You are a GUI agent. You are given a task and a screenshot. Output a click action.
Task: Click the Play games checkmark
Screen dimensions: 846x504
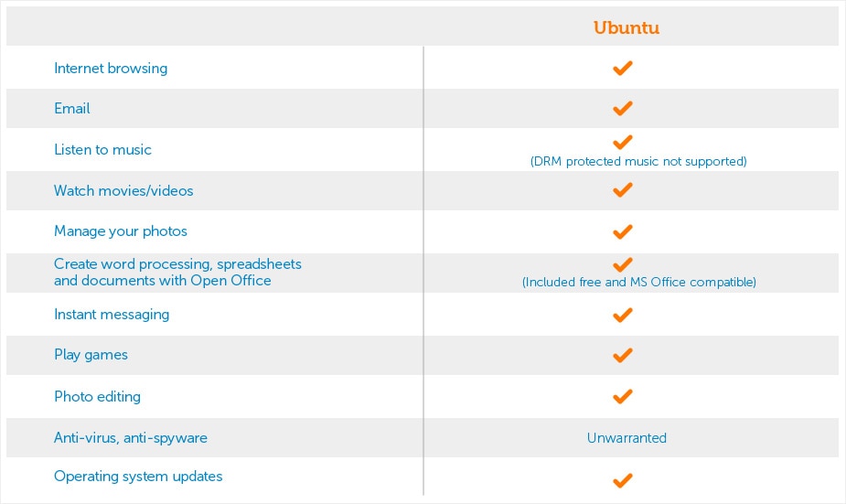[622, 356]
